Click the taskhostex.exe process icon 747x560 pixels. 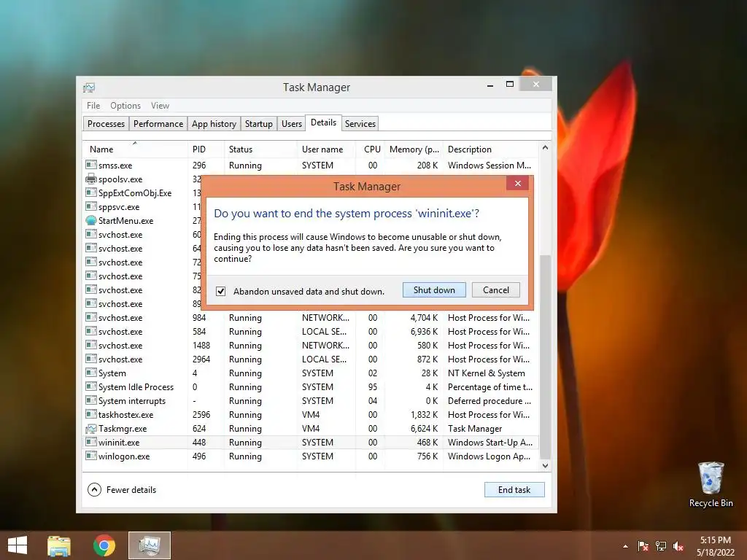coord(91,414)
